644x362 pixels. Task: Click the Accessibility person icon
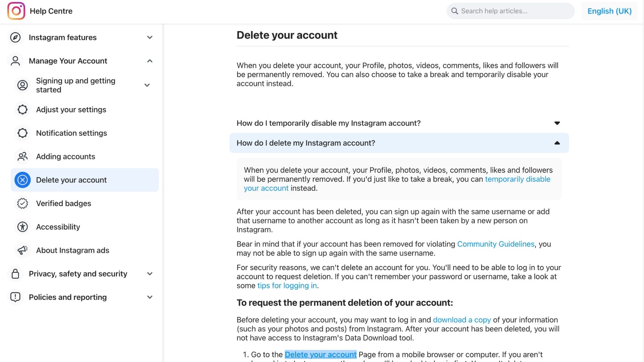[x=22, y=227]
